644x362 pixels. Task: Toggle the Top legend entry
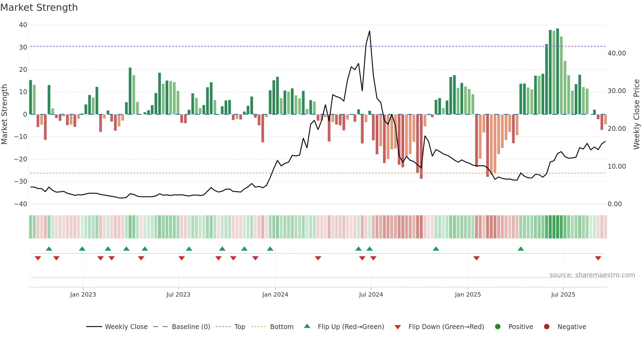230,327
